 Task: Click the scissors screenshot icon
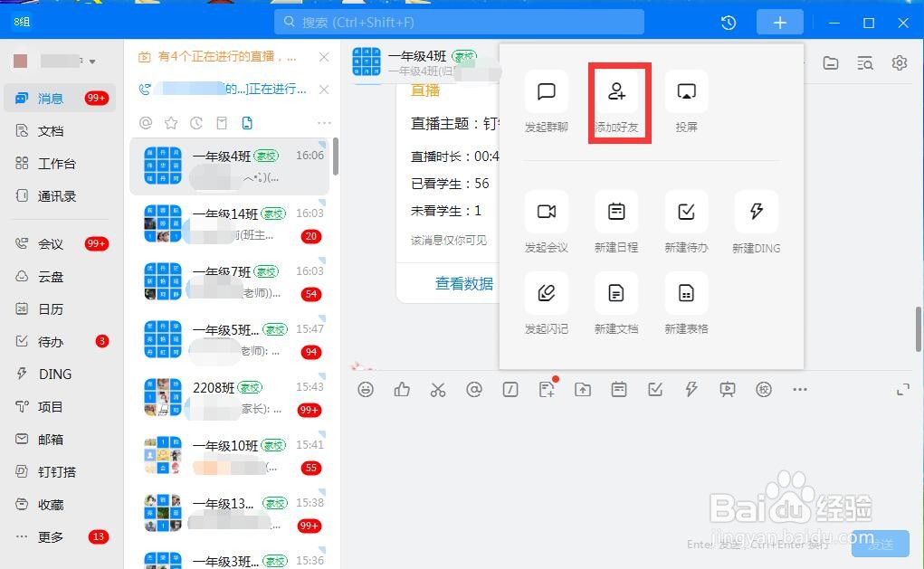[x=438, y=389]
